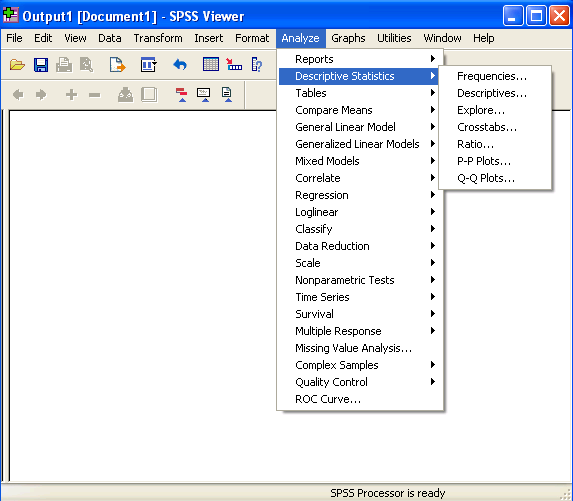Image resolution: width=573 pixels, height=501 pixels.
Task: Select Nonparametric Tests in the Analyze menu
Action: tap(360, 280)
